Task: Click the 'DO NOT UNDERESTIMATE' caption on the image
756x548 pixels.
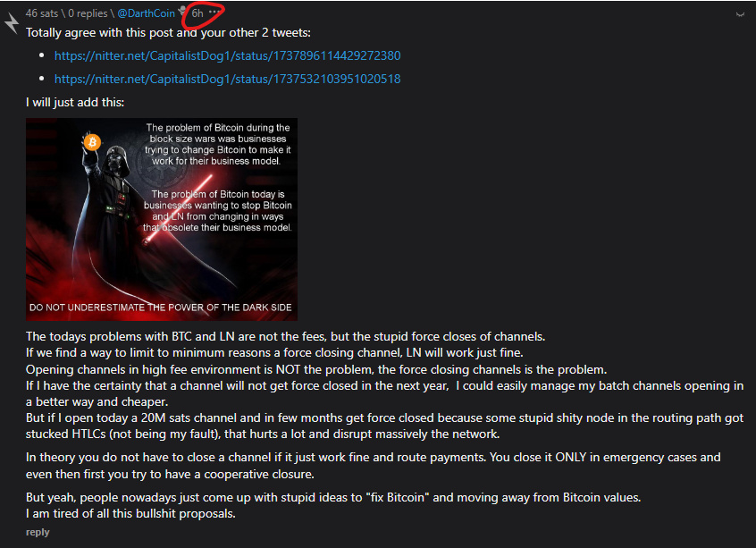Action: click(x=161, y=308)
